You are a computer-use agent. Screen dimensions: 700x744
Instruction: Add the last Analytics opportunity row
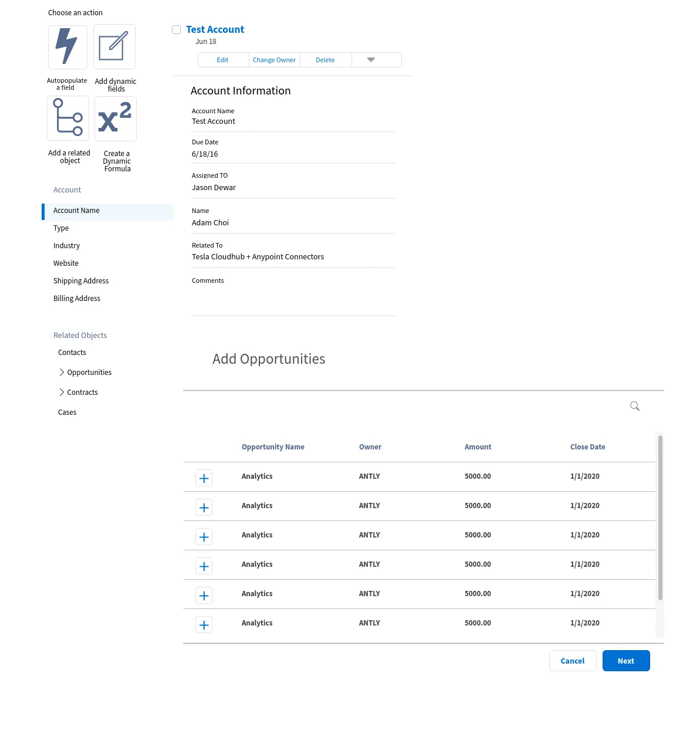[204, 625]
